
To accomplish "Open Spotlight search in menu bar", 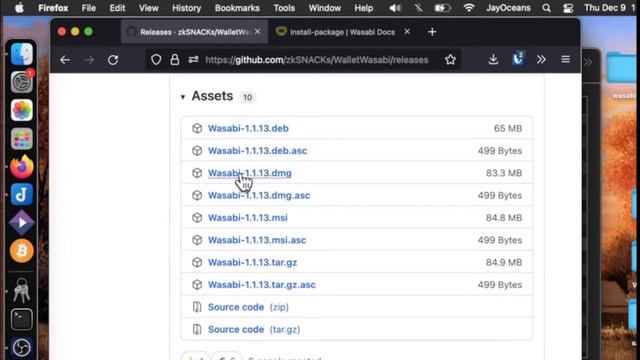I will click(546, 8).
